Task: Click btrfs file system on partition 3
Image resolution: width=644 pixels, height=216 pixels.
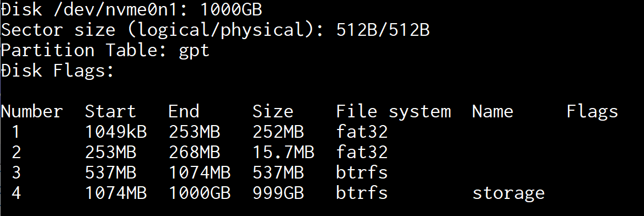Action: (362, 172)
